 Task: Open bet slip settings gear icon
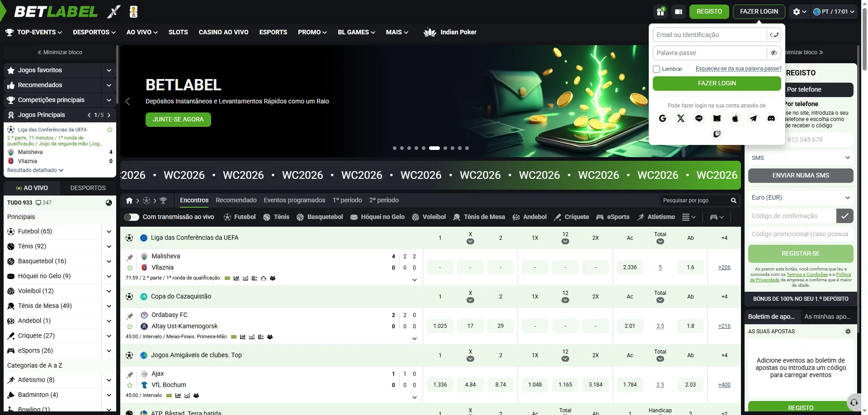point(848,331)
